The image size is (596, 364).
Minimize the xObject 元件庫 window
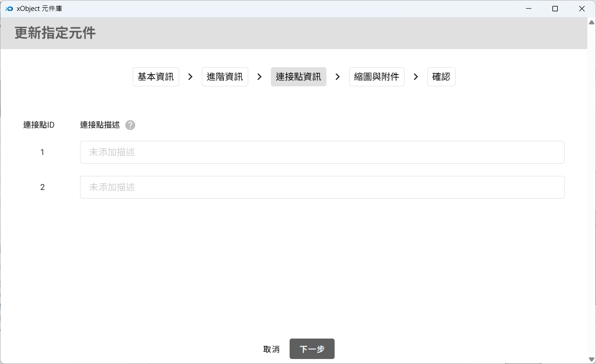point(528,9)
